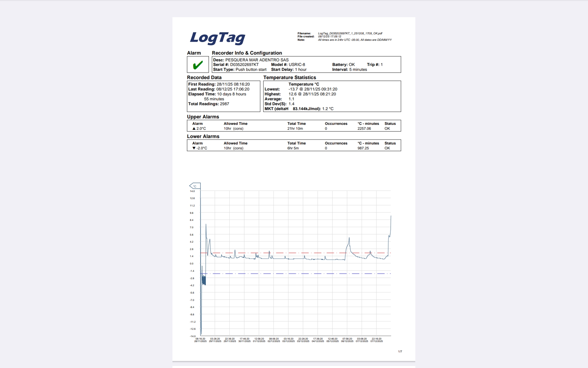This screenshot has width=588, height=368.
Task: Click the LogTag logo
Action: (217, 38)
